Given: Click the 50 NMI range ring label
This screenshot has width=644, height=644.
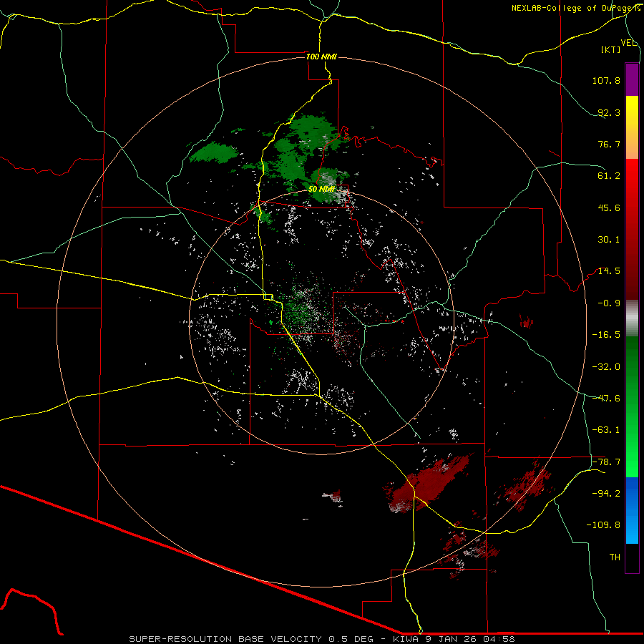Looking at the screenshot, I should click(x=321, y=189).
